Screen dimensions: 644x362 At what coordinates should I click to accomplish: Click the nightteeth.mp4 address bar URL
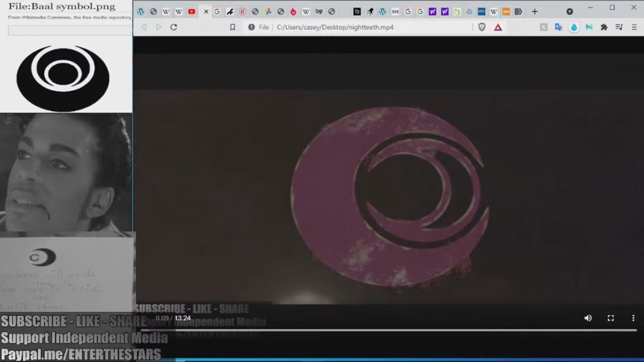pos(335,27)
